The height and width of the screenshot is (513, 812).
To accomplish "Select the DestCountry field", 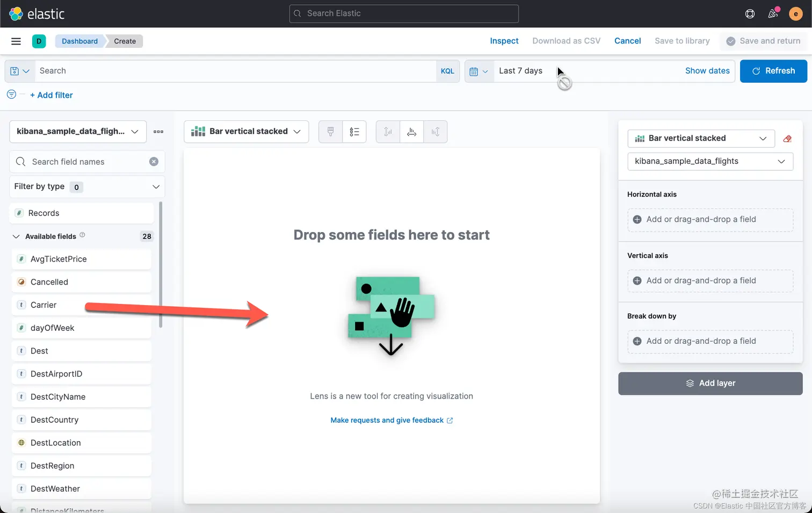I will click(82, 420).
